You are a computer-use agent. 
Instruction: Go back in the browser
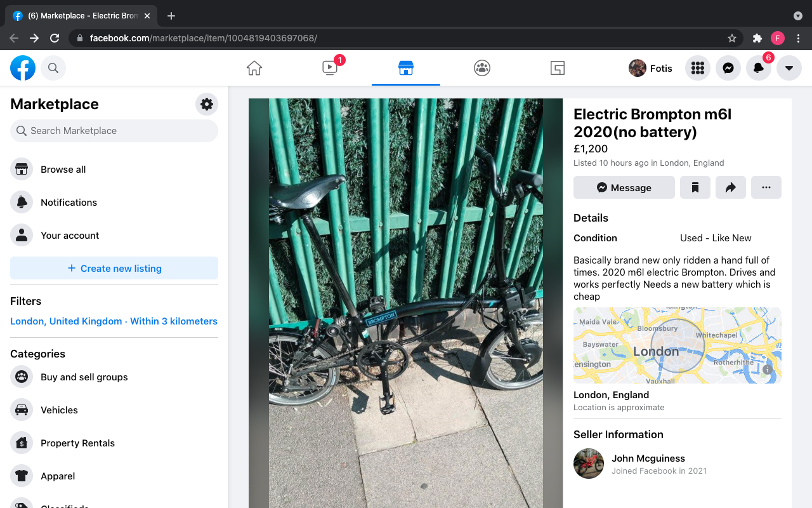coord(14,38)
